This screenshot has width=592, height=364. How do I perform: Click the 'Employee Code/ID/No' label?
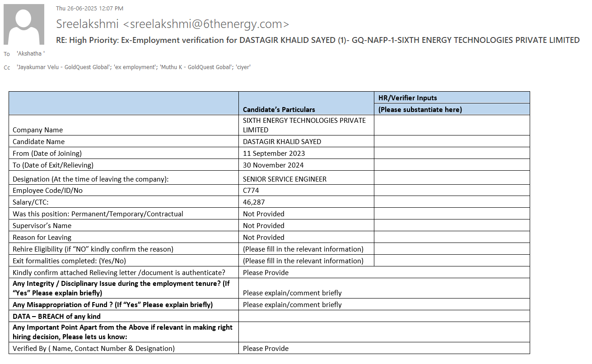point(47,191)
